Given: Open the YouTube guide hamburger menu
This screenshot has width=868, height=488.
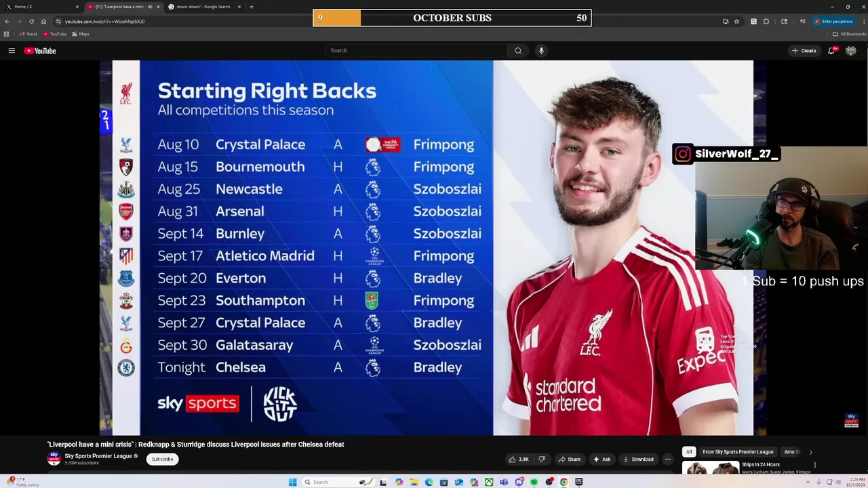Looking at the screenshot, I should (x=12, y=51).
